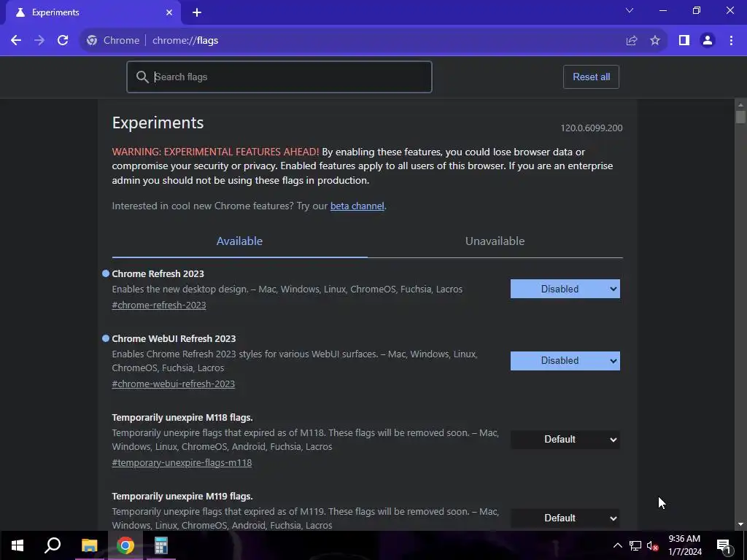
Task: Open Windows taskbar search
Action: (x=53, y=545)
